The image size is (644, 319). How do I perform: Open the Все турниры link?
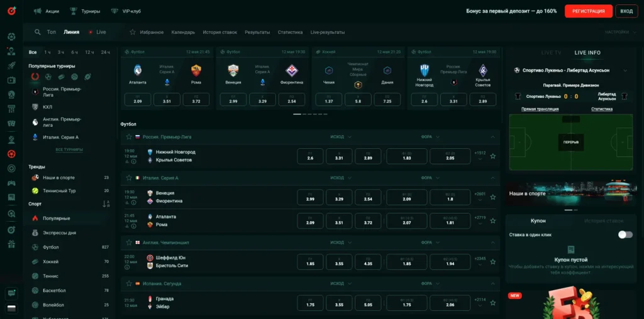pos(69,149)
